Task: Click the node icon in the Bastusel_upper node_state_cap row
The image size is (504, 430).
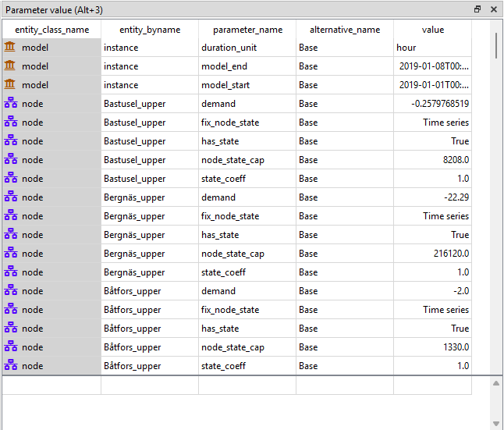Action: coord(11,159)
